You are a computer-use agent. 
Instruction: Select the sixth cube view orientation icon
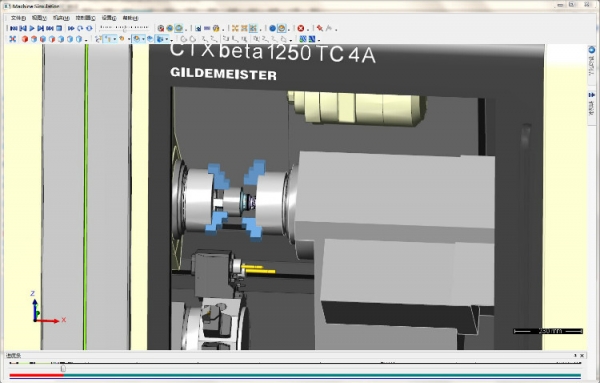point(70,39)
